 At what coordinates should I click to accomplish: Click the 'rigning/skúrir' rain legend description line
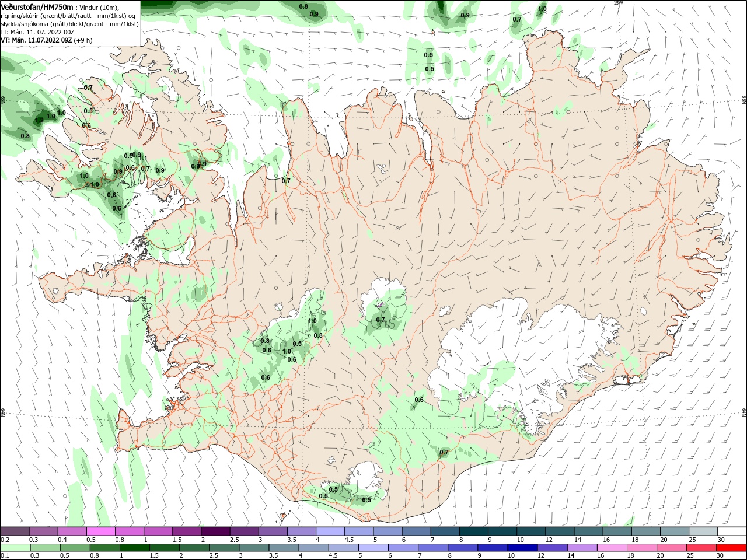click(68, 16)
